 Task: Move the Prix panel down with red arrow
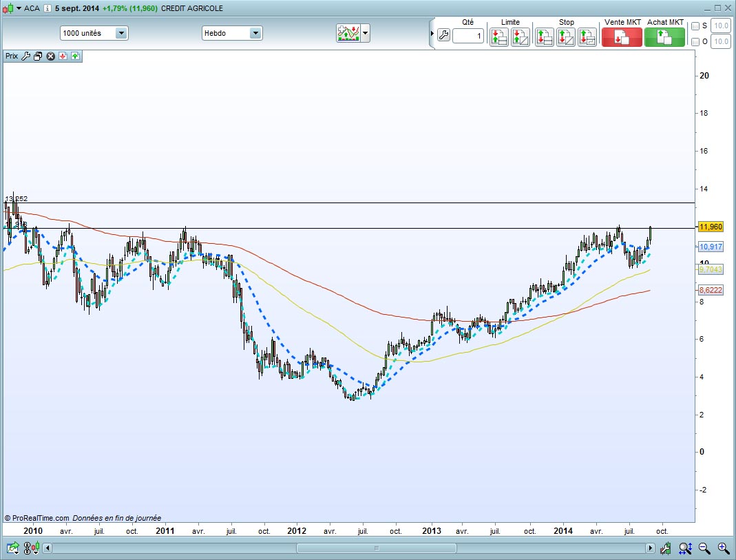pyautogui.click(x=63, y=56)
